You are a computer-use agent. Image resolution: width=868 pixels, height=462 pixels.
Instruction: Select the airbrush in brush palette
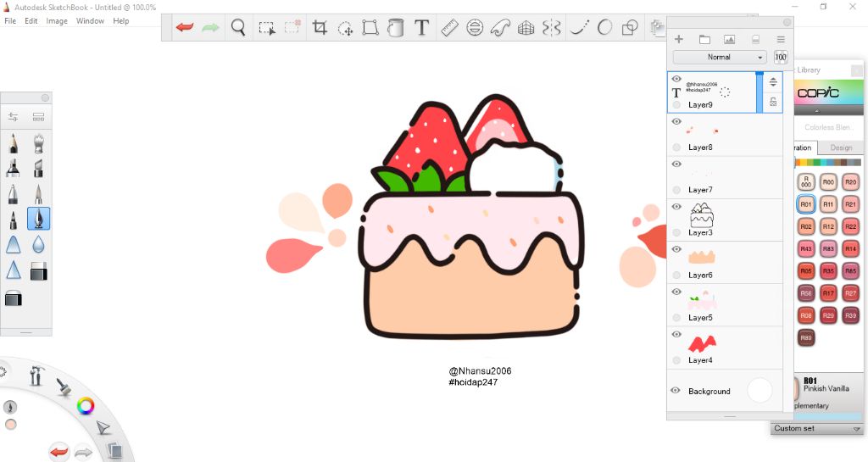point(38,143)
